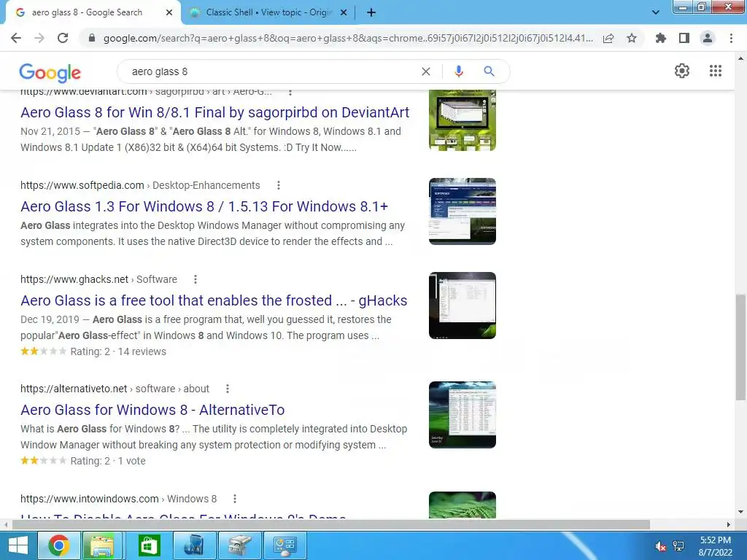Click the muted volume tray icon
The width and height of the screenshot is (747, 560).
click(x=661, y=546)
